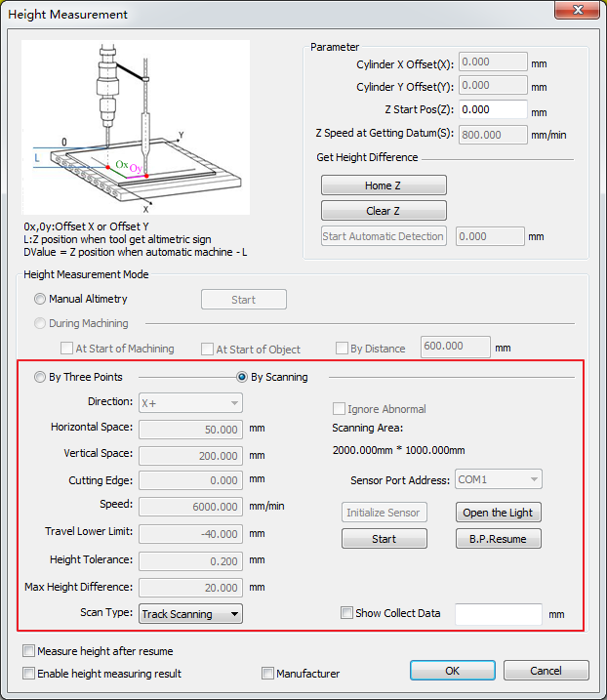This screenshot has height=700, width=607.
Task: Click the Travel Lower Limit -40.000 field
Action: click(x=190, y=534)
